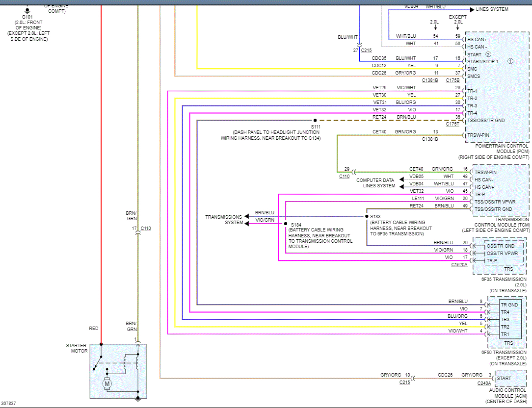Click the S184 splice dot
The width and height of the screenshot is (532, 408).
tap(285, 224)
